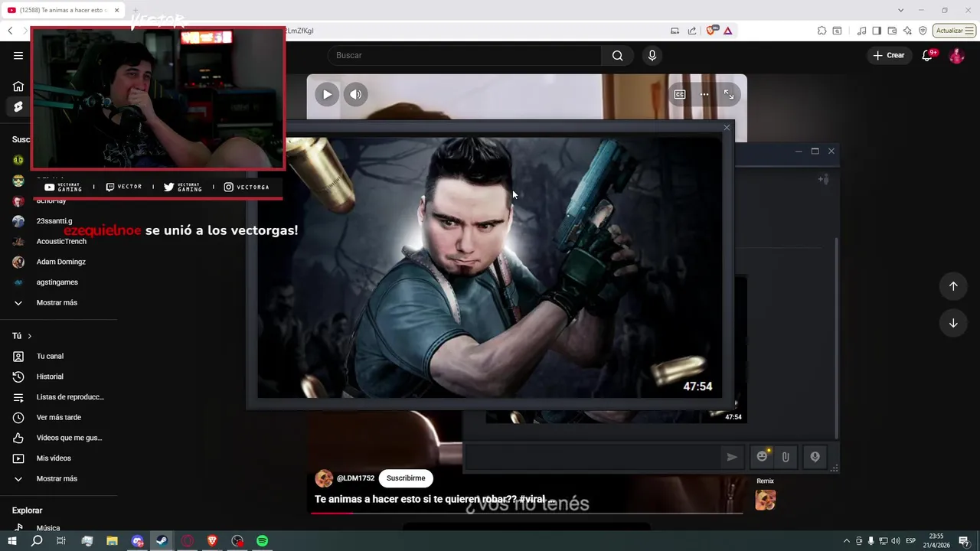
Task: Open the LDM1752 channel avatar
Action: tap(324, 478)
